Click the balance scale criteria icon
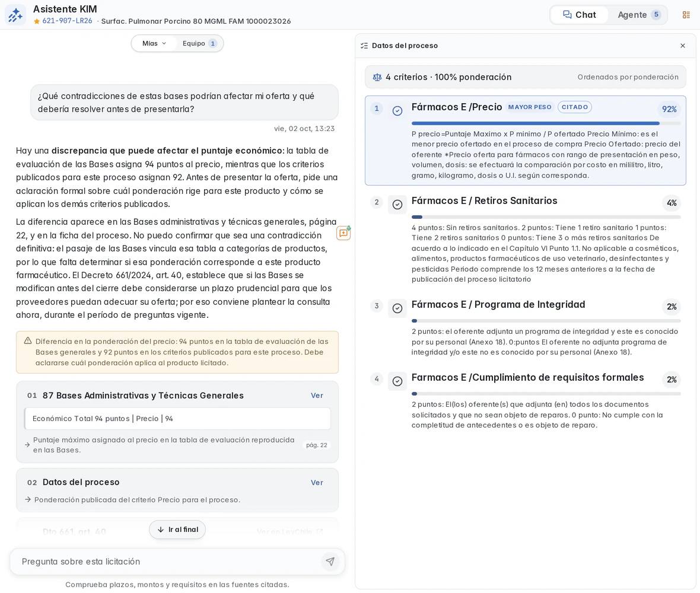This screenshot has width=700, height=593. tap(377, 77)
